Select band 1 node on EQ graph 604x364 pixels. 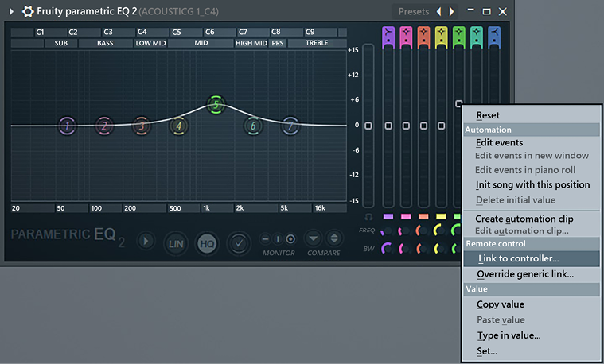pos(68,126)
